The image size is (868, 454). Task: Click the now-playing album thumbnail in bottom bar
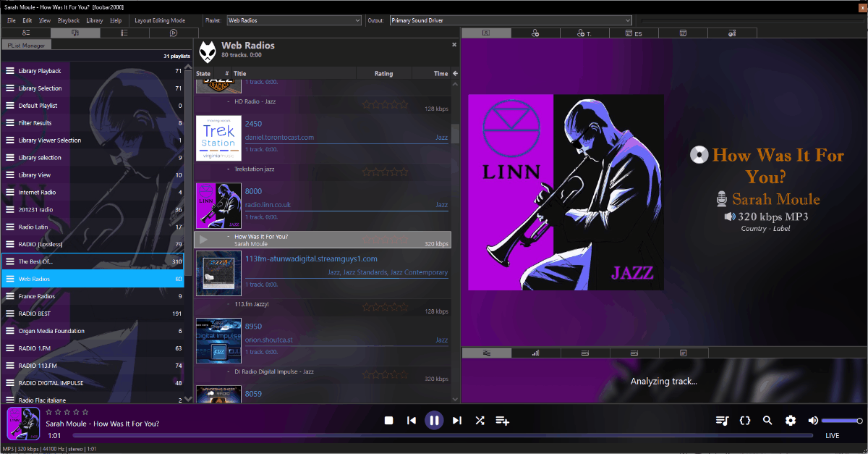click(x=23, y=424)
